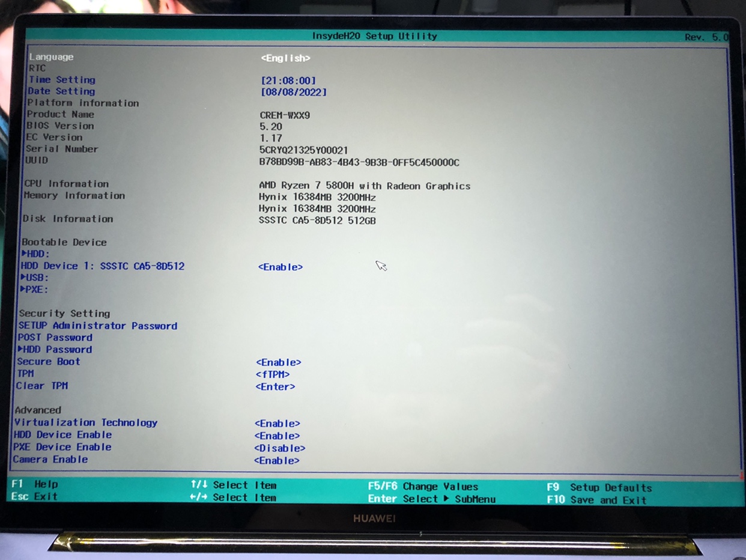Expand the USB bootable device submenu
The height and width of the screenshot is (560, 746).
(34, 278)
